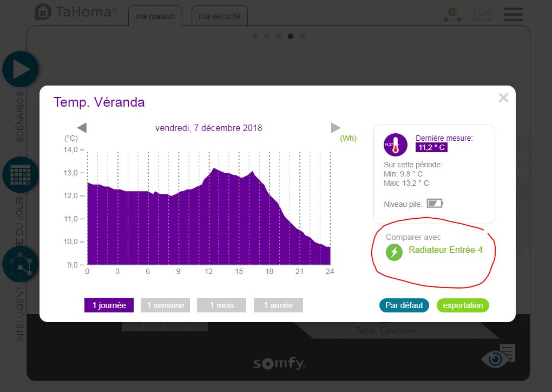This screenshot has width=552, height=392.
Task: Switch graph to 1 mois
Action: coord(221,305)
